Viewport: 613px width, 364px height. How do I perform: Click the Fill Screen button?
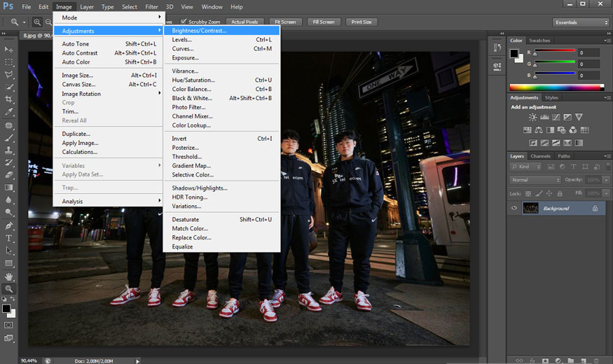(324, 22)
